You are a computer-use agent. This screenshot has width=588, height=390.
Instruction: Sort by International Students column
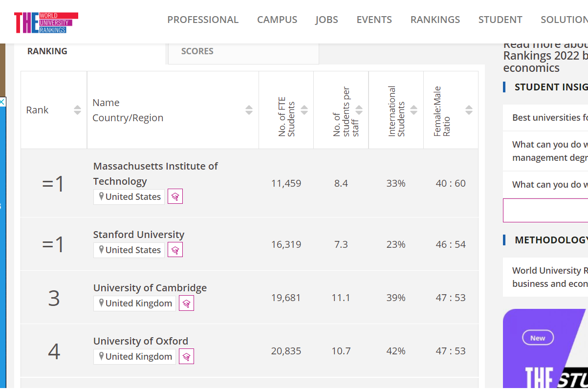tap(414, 110)
